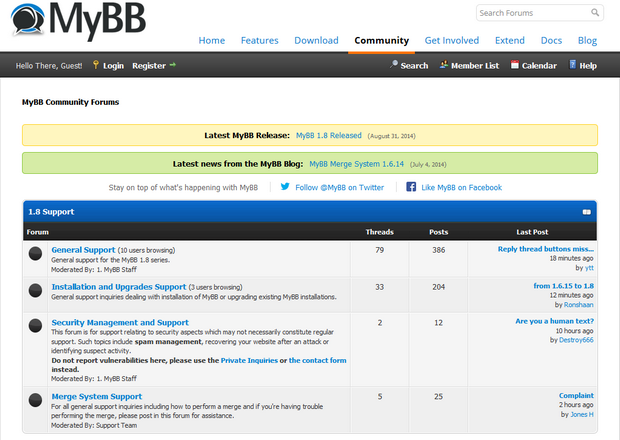The image size is (620, 440).
Task: Click Follow @MyBB on Twitter
Action: click(339, 187)
